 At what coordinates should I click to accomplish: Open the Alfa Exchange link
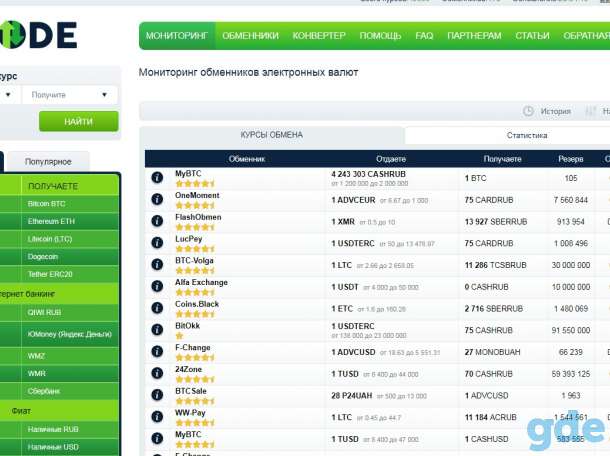(201, 282)
